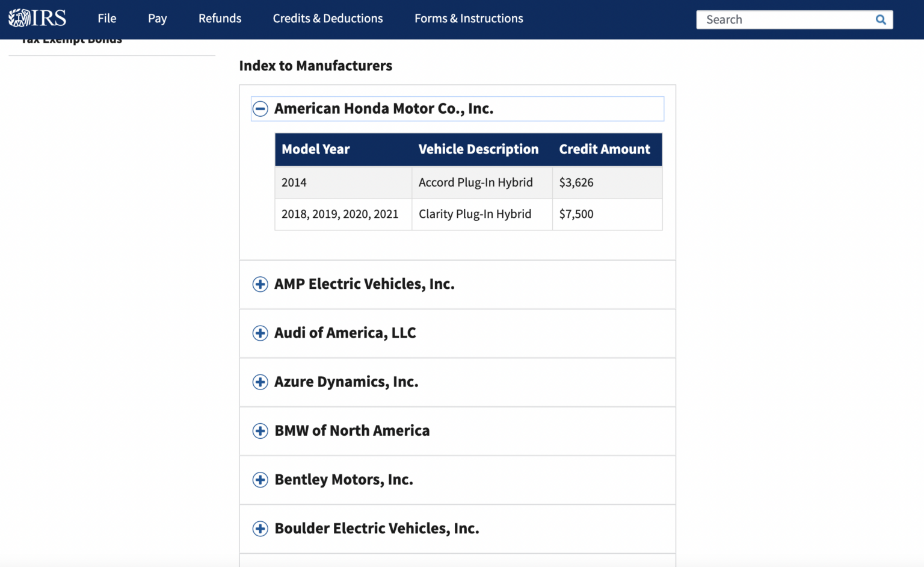This screenshot has height=567, width=924.
Task: Collapse American Honda Motor Co. with minus icon
Action: (260, 108)
